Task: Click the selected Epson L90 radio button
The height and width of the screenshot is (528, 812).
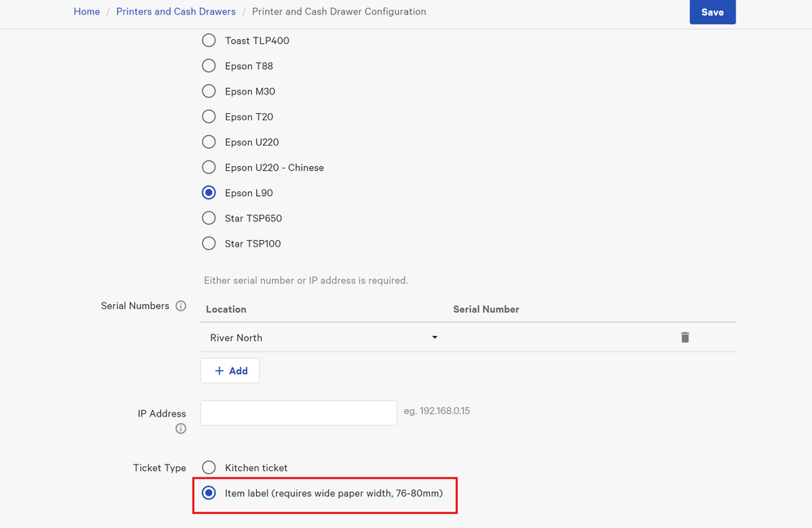Action: coord(209,193)
